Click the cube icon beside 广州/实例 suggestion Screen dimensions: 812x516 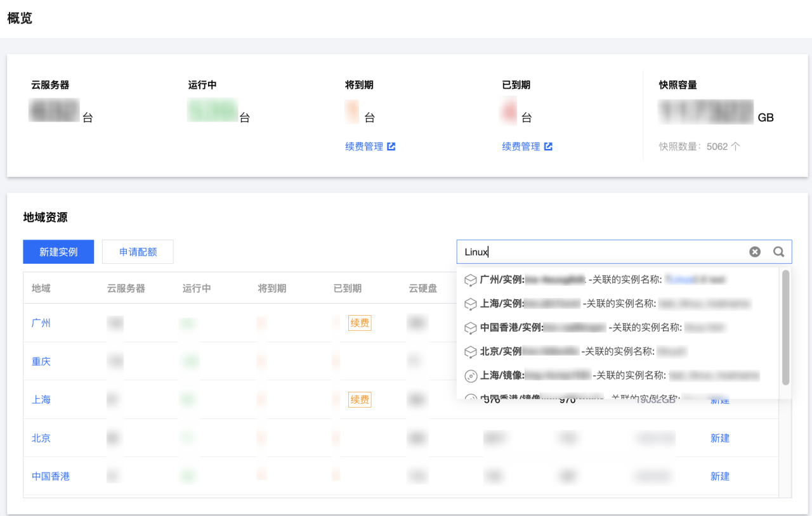pyautogui.click(x=471, y=280)
